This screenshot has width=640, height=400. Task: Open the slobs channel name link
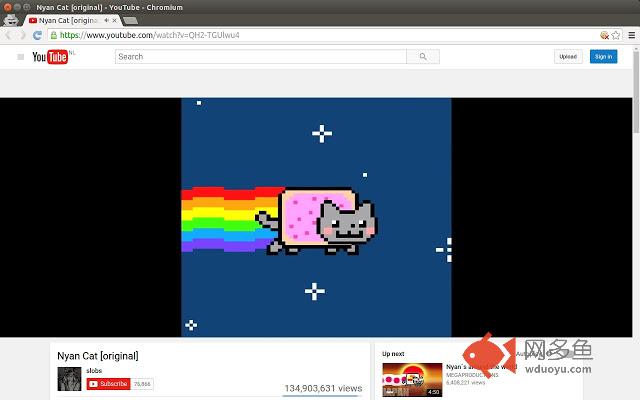(x=94, y=371)
